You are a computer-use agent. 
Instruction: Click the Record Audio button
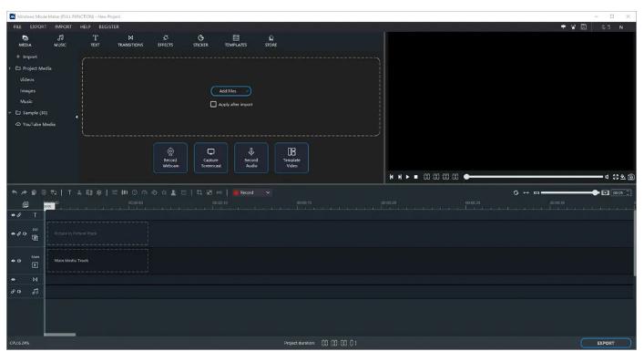tap(250, 158)
